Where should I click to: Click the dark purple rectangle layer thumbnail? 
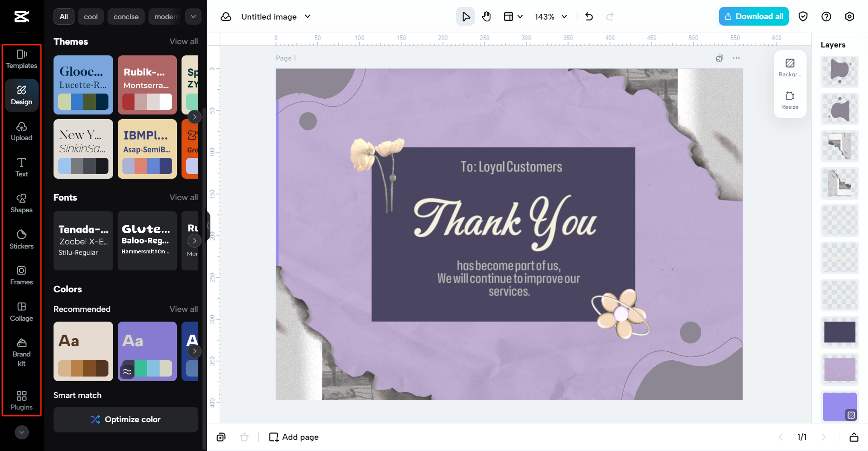pos(840,332)
